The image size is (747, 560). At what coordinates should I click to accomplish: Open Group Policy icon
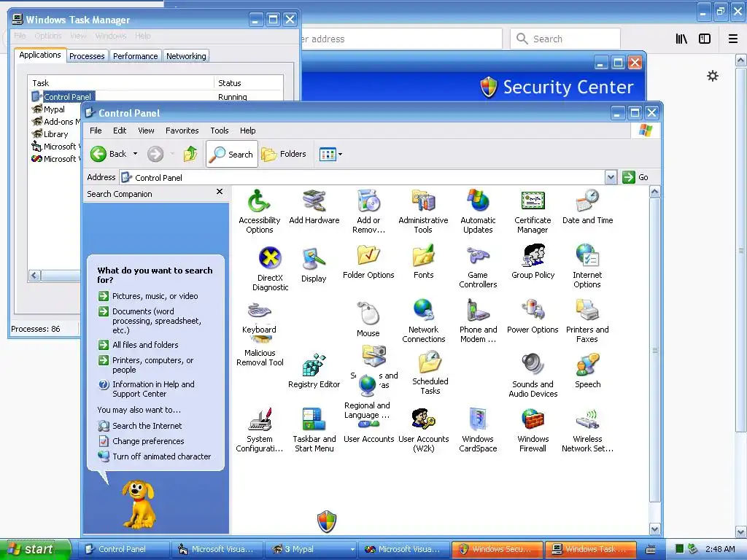tap(533, 262)
